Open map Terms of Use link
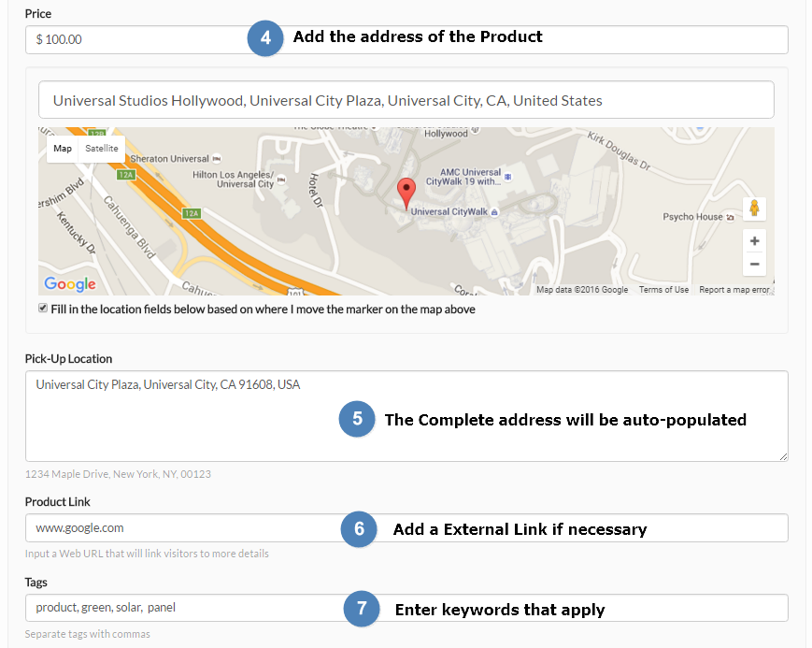 point(663,290)
